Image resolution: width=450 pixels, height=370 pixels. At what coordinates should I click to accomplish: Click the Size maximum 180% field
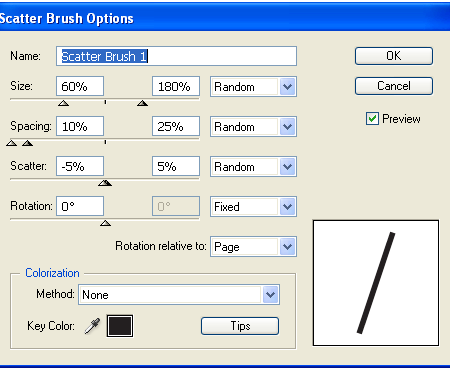click(176, 86)
